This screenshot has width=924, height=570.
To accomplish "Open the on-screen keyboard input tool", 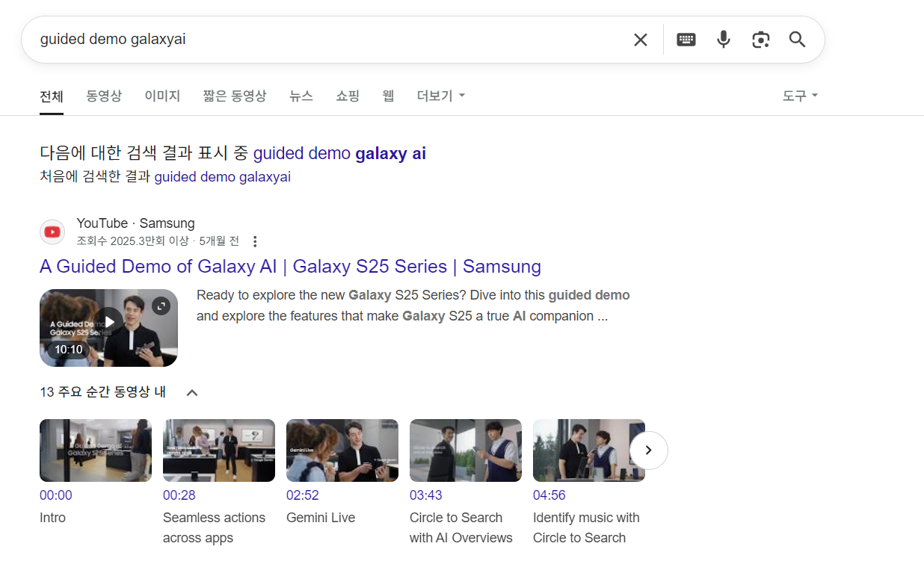I will point(686,40).
